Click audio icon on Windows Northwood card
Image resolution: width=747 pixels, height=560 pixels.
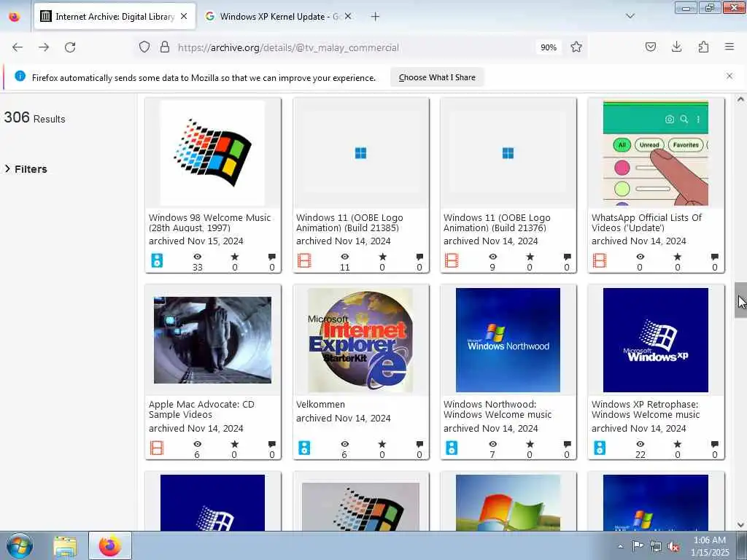pos(452,448)
